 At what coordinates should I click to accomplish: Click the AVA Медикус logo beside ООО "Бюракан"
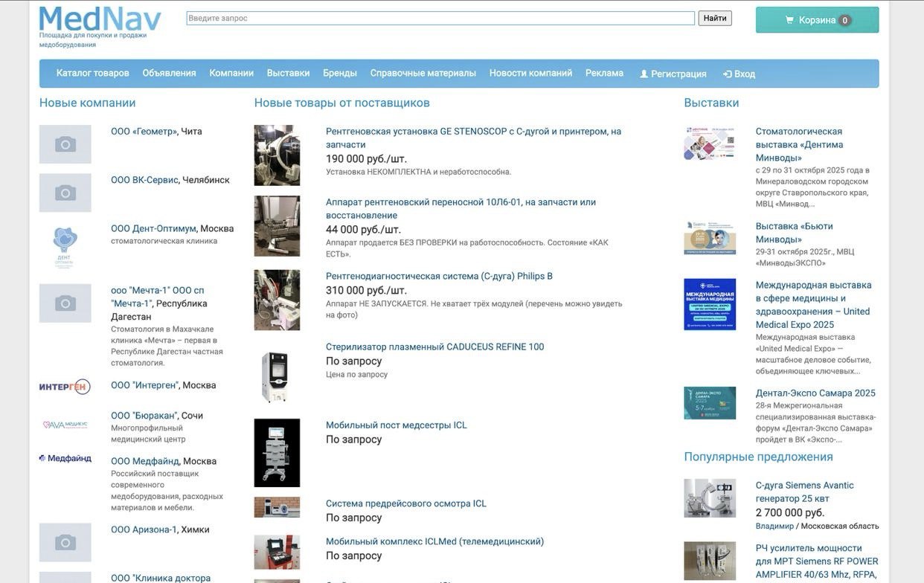pyautogui.click(x=65, y=425)
